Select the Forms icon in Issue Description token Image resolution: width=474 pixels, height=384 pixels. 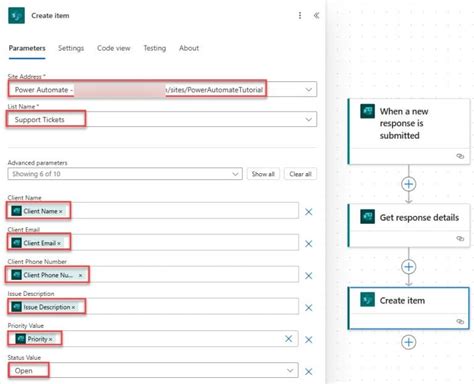(x=17, y=307)
